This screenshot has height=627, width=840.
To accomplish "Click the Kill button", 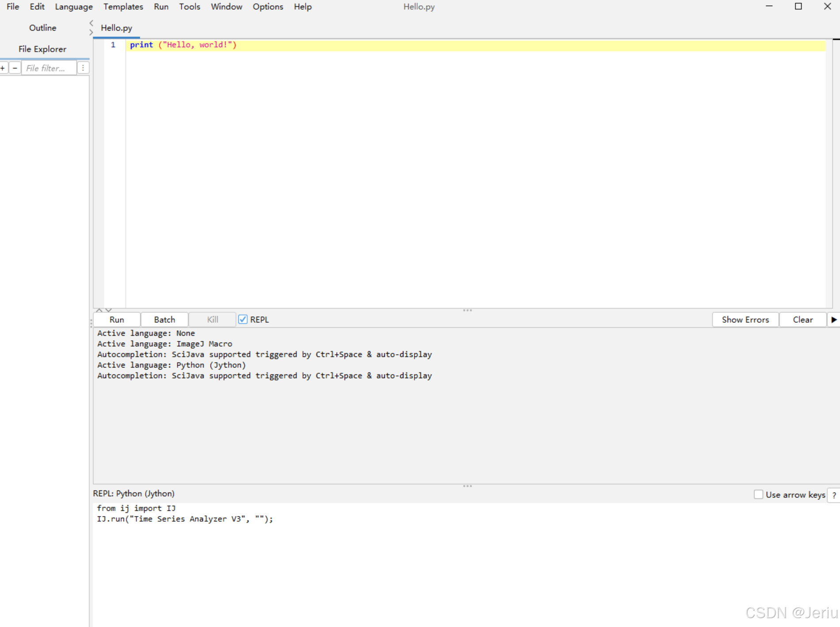I will [x=212, y=320].
